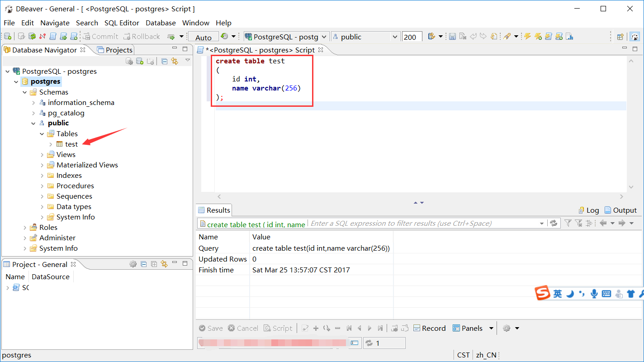Click the Cancel button below the results
Image resolution: width=644 pixels, height=362 pixels.
click(243, 328)
